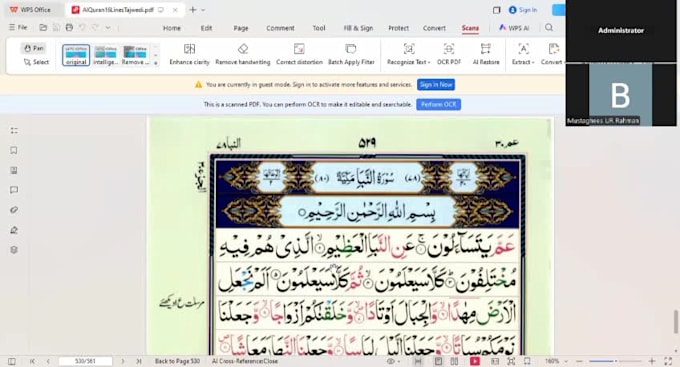This screenshot has width=680, height=367.
Task: Switch to the Protect tab
Action: (x=398, y=28)
